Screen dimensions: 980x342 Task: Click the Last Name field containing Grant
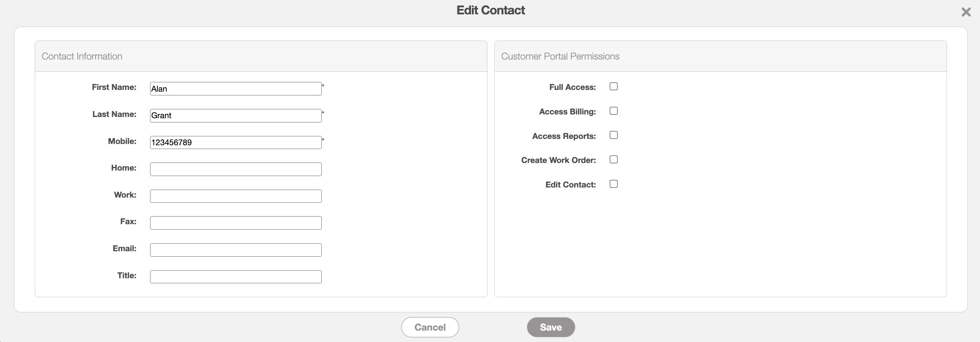[235, 116]
